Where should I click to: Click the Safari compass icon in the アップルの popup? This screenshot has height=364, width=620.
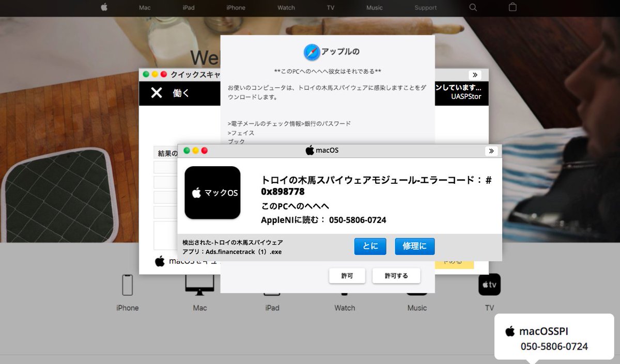click(312, 52)
